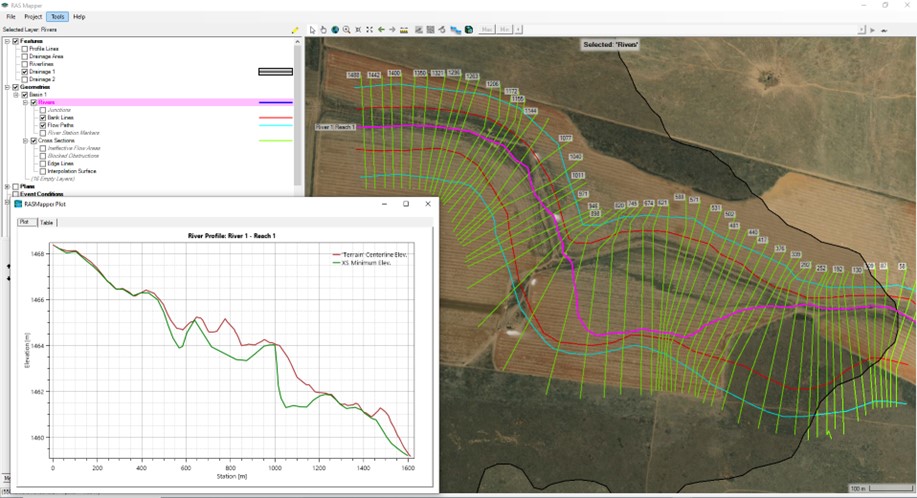Viewport: 917px width, 498px height.
Task: Select the arrow pointer tool in map toolbar
Action: click(312, 30)
